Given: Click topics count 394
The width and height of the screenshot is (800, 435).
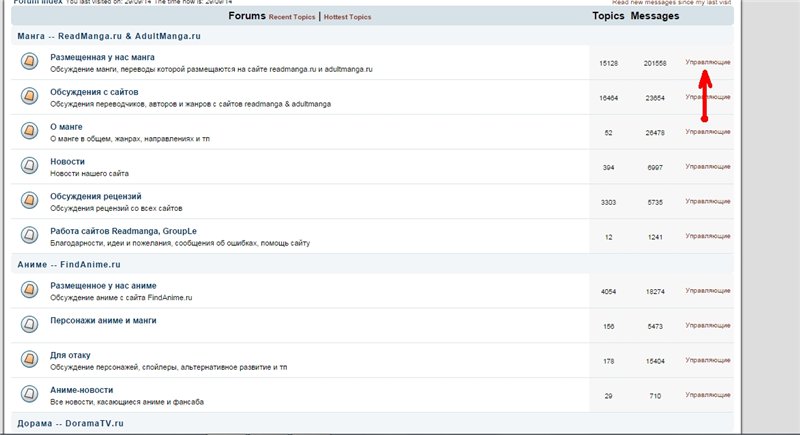Looking at the screenshot, I should (608, 167).
